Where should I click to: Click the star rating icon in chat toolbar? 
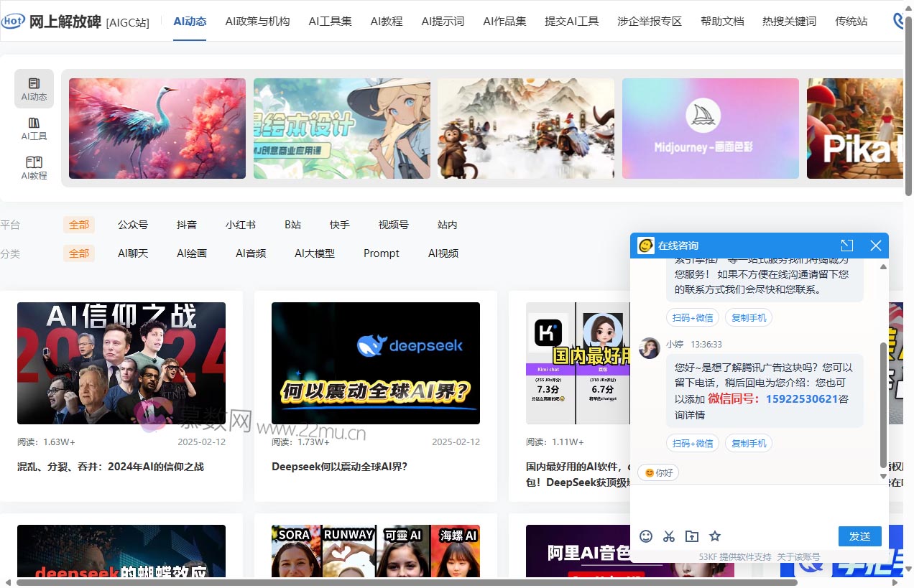(715, 536)
